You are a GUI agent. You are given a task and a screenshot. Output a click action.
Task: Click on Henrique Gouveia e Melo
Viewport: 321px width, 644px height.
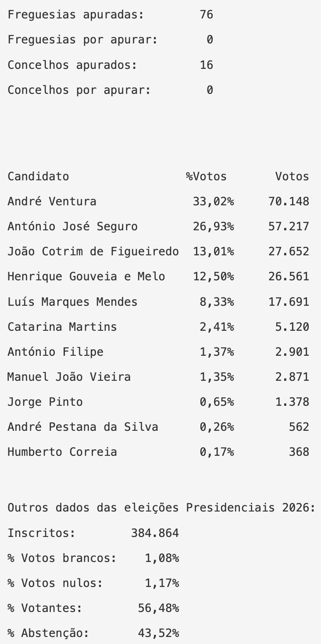[86, 276]
